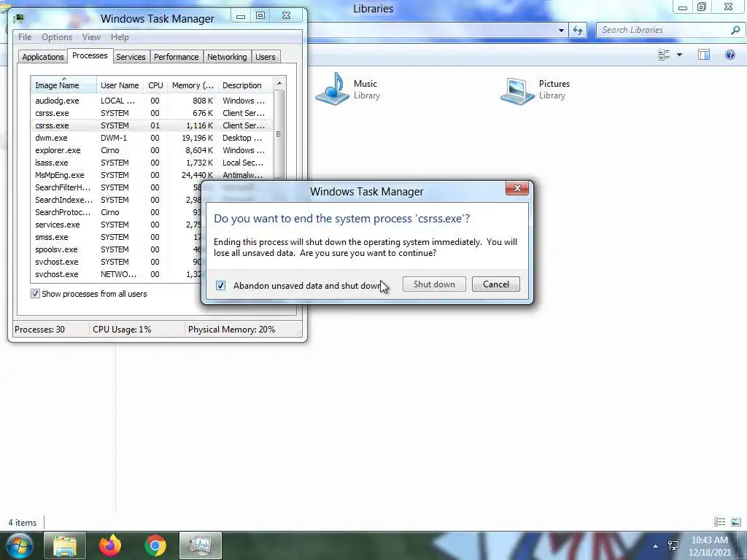Open the File menu in Task Manager
The image size is (747, 560).
(25, 37)
